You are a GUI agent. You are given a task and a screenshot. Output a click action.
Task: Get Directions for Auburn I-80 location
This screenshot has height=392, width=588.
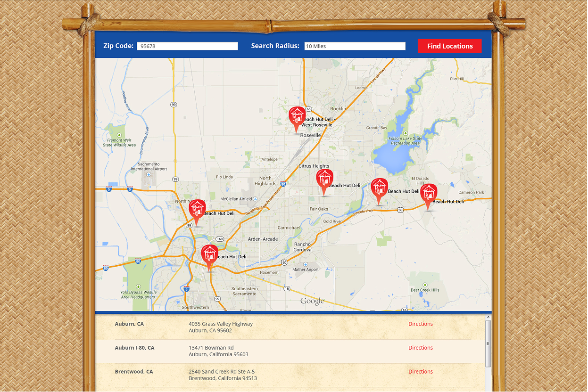click(420, 348)
